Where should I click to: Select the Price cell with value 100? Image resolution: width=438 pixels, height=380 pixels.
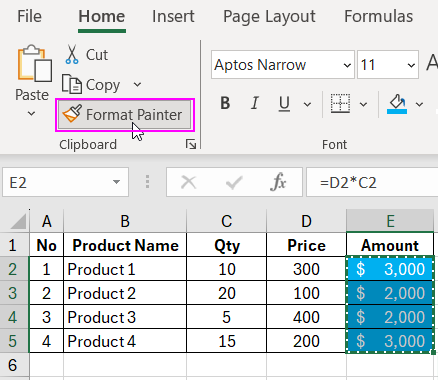click(306, 293)
